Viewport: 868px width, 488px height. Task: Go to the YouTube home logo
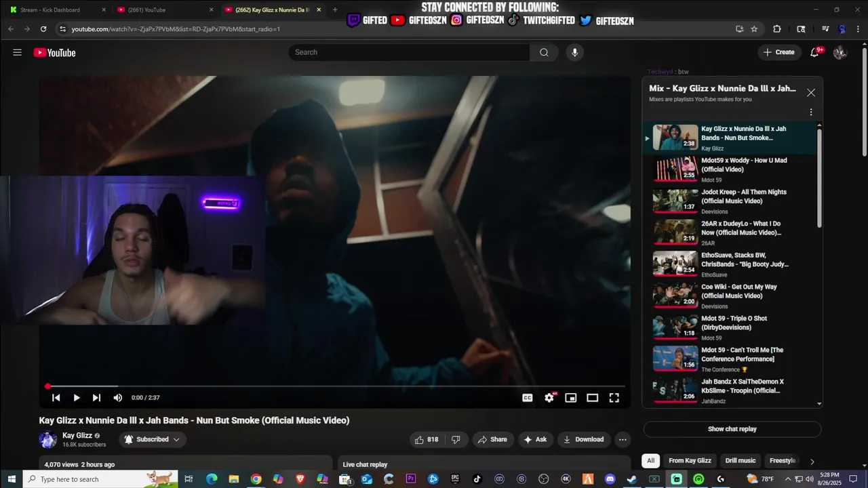54,52
